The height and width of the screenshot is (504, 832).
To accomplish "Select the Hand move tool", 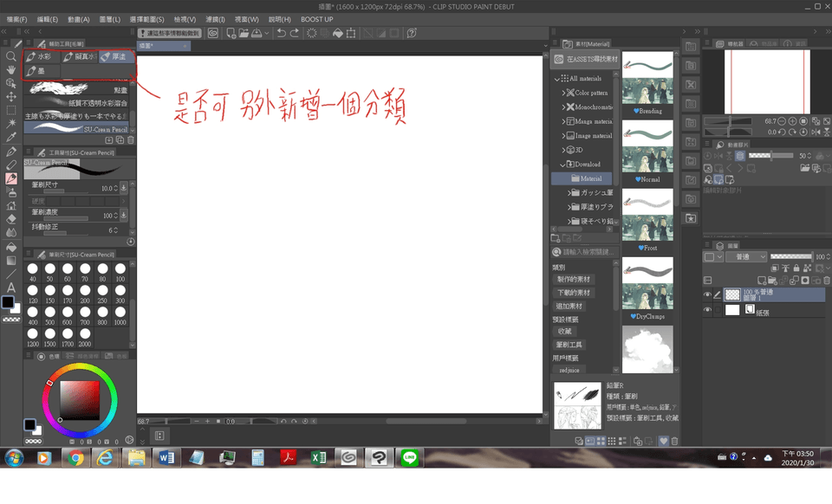I will point(10,69).
